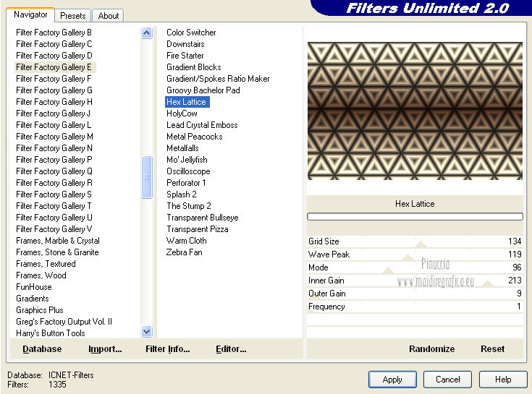The height and width of the screenshot is (394, 532).
Task: Select Filter Factory Gallery D
Action: point(54,56)
